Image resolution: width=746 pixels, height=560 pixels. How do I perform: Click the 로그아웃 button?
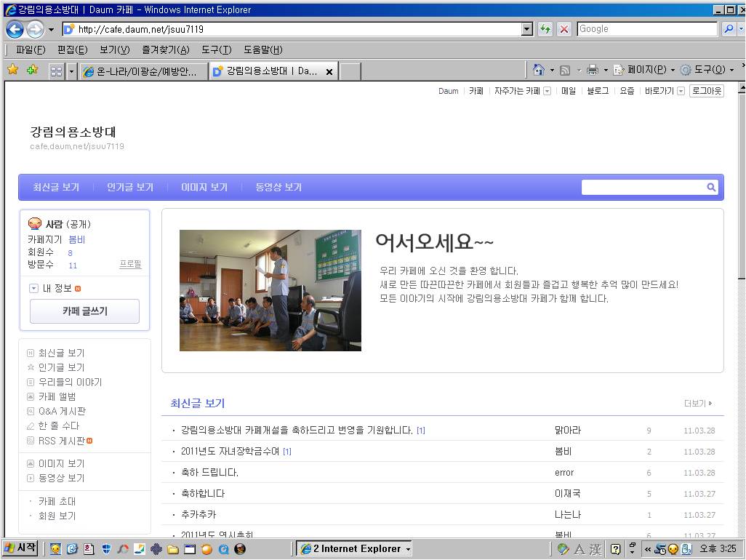point(707,91)
